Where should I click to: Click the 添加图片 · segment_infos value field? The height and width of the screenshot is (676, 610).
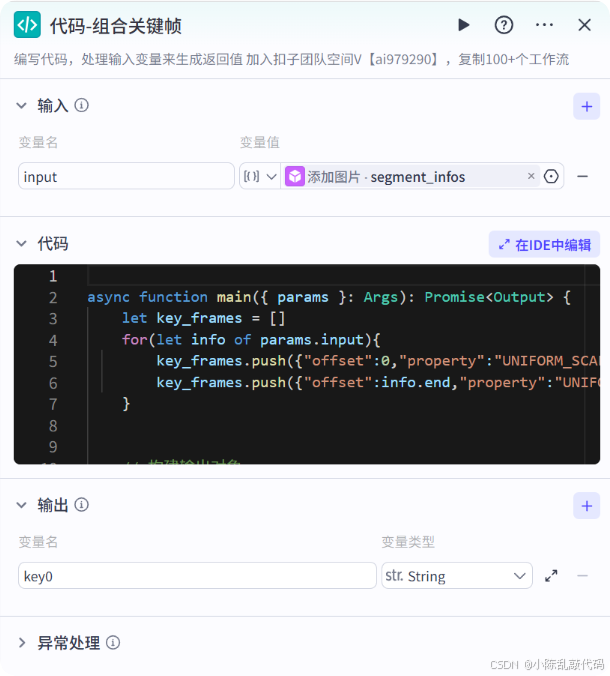coord(412,176)
